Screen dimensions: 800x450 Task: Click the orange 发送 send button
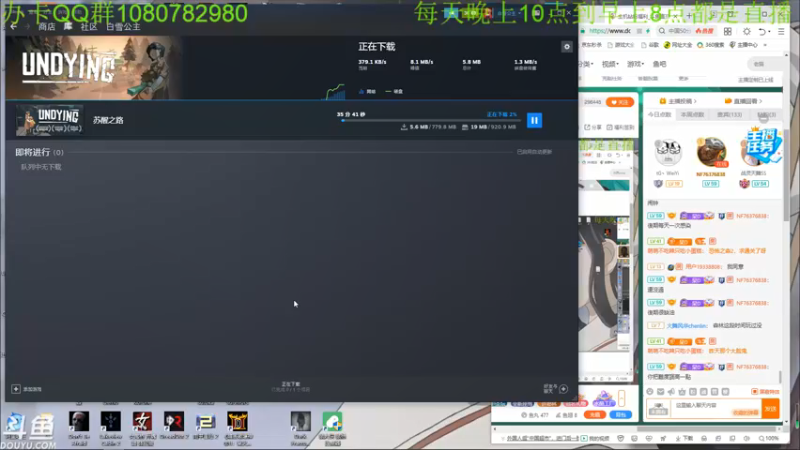pos(770,409)
